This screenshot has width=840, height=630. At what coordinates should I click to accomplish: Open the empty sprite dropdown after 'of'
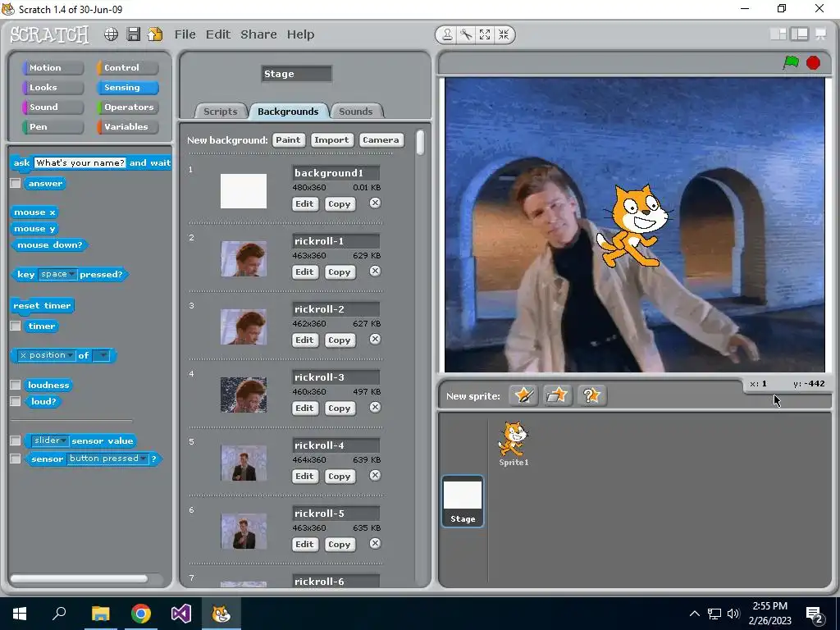click(101, 355)
